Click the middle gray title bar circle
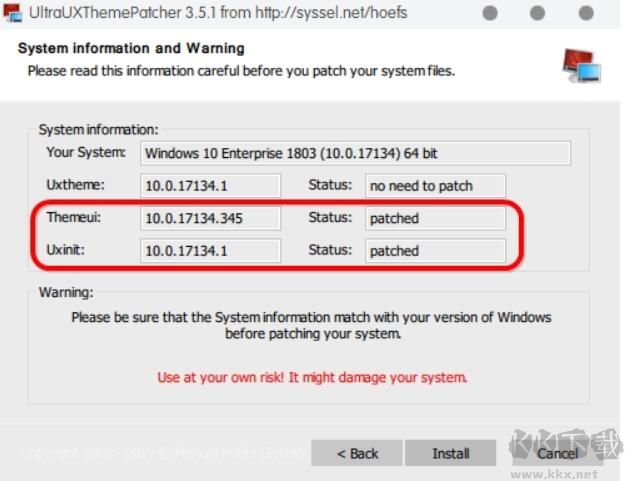The height and width of the screenshot is (481, 625). click(x=538, y=14)
